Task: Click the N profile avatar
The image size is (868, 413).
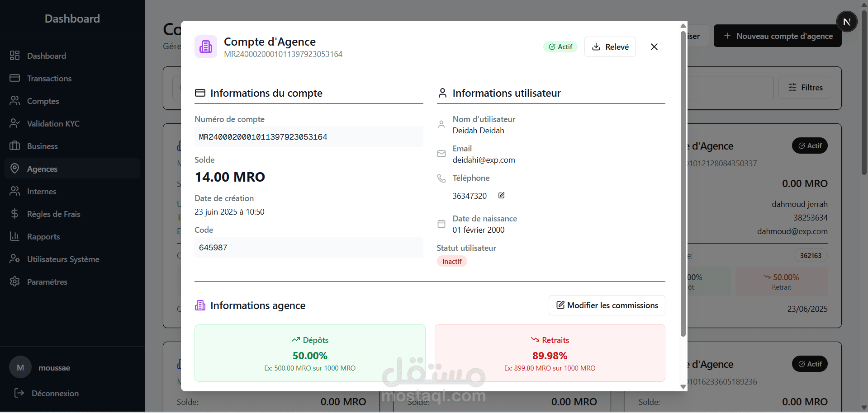Action: (847, 21)
